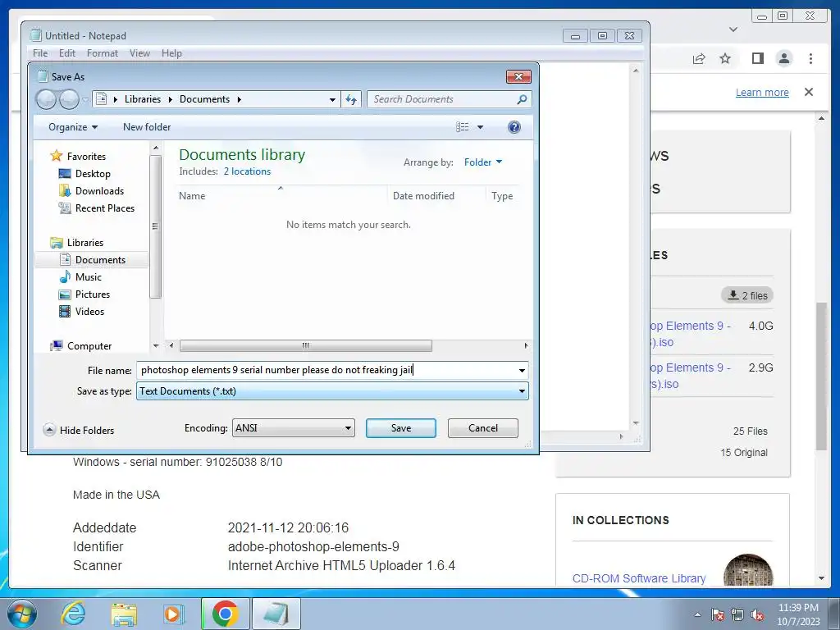Dismiss the Chrome info bar with X

point(809,92)
